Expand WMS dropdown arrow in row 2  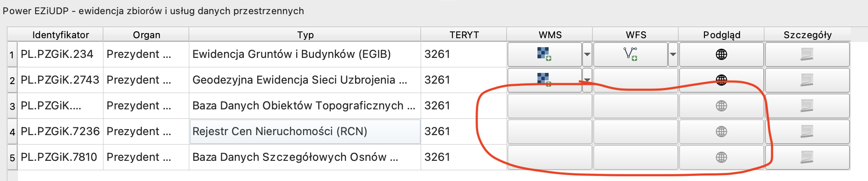coord(587,80)
